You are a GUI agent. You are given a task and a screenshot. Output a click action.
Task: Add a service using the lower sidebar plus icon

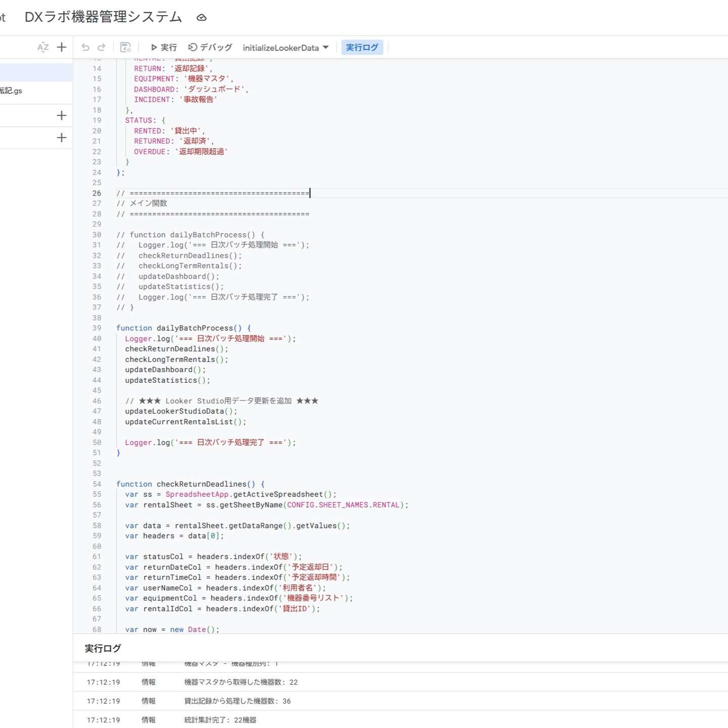pos(61,138)
